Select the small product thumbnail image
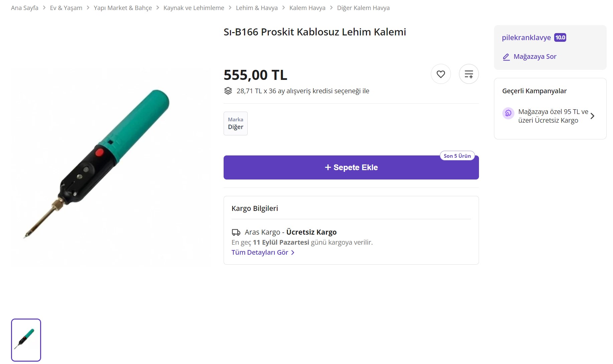This screenshot has width=613, height=364. (x=26, y=340)
